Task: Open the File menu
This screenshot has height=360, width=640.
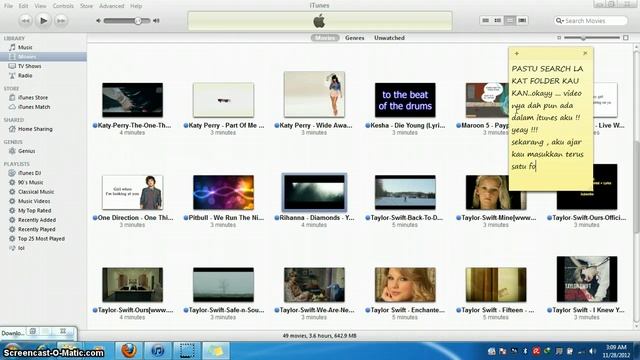Action: point(8,6)
